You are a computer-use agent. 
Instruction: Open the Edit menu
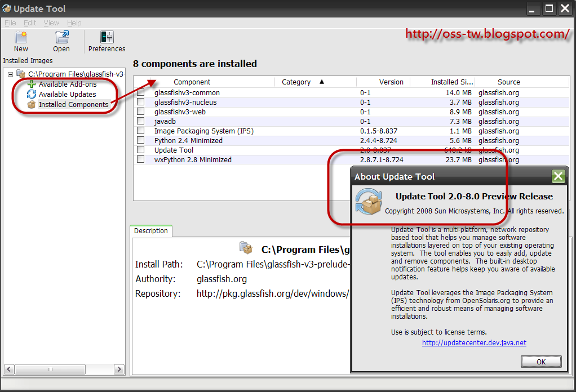[30, 23]
